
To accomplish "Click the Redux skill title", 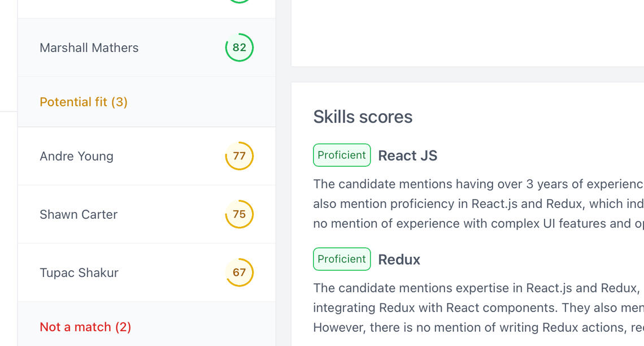I will tap(399, 259).
